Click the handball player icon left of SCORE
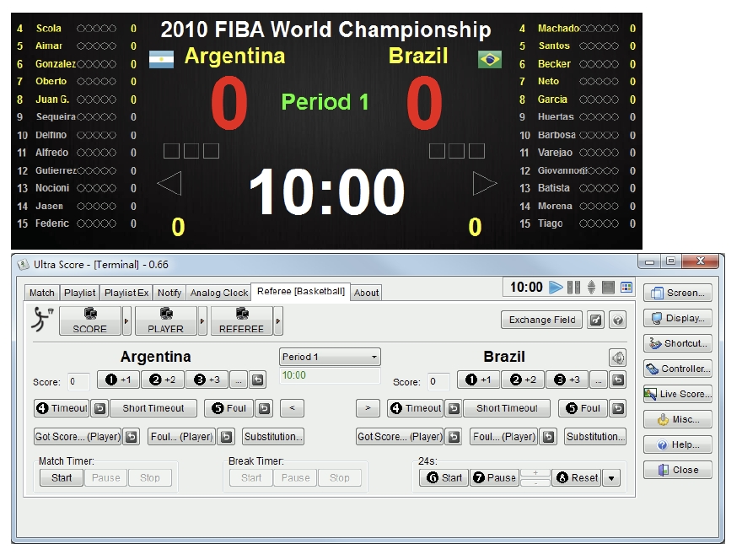The image size is (742, 560). pyautogui.click(x=42, y=319)
